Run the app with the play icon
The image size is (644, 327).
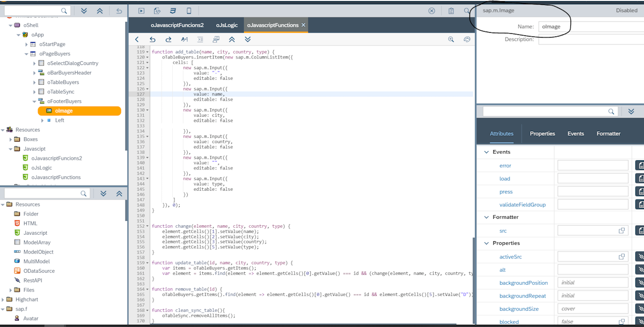(x=141, y=11)
